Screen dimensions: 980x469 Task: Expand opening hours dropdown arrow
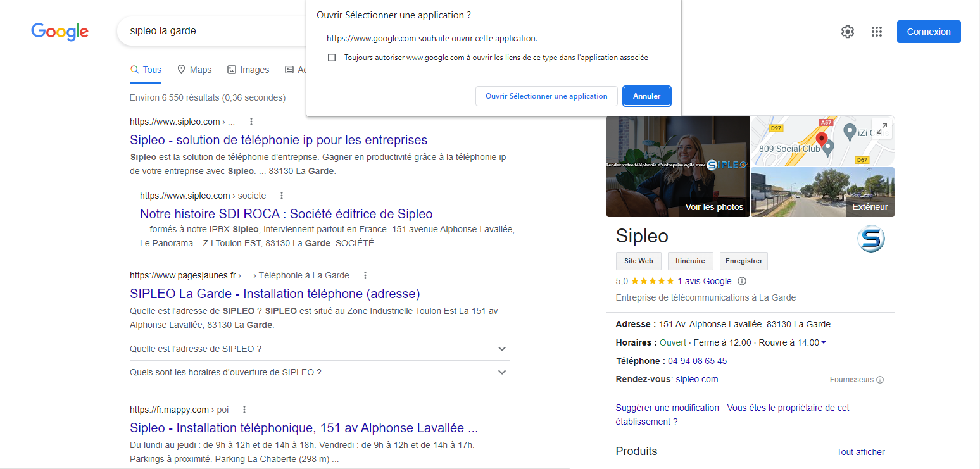[823, 343]
